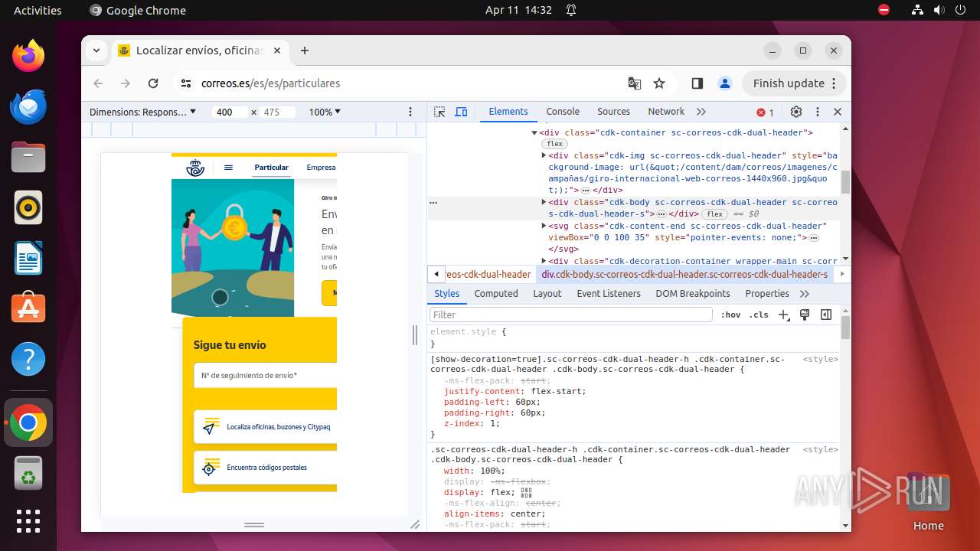Select the Empresa navigation tab
Image resolution: width=980 pixels, height=551 pixels.
point(321,168)
